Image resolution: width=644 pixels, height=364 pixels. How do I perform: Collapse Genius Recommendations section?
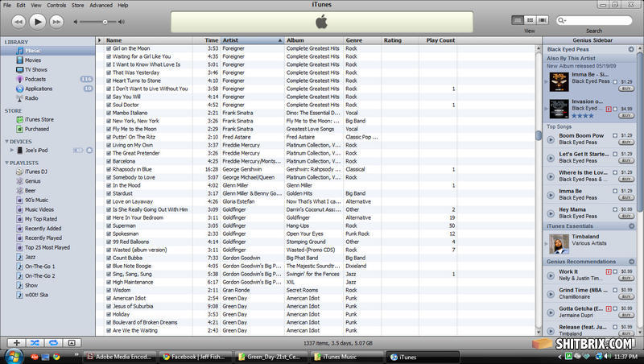(631, 262)
